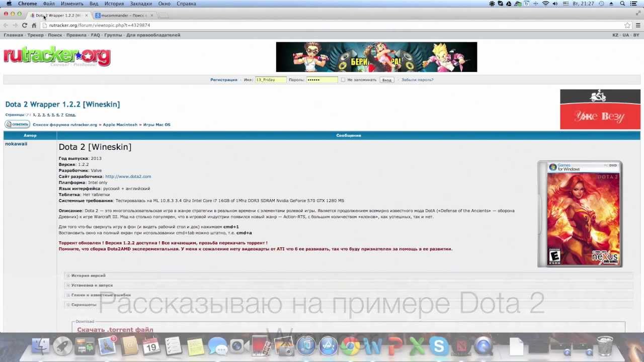The width and height of the screenshot is (644, 362).
Task: Click the 'Имя' username input field
Action: [x=271, y=80]
